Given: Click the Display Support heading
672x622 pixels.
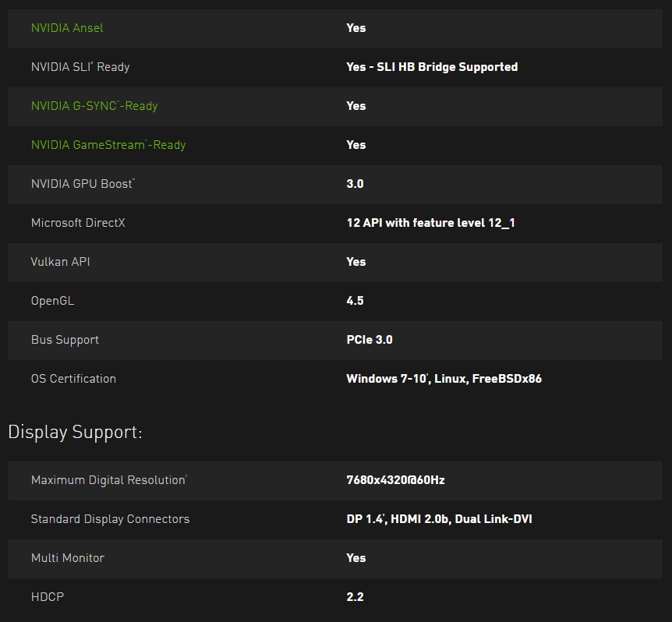Looking at the screenshot, I should [x=75, y=433].
